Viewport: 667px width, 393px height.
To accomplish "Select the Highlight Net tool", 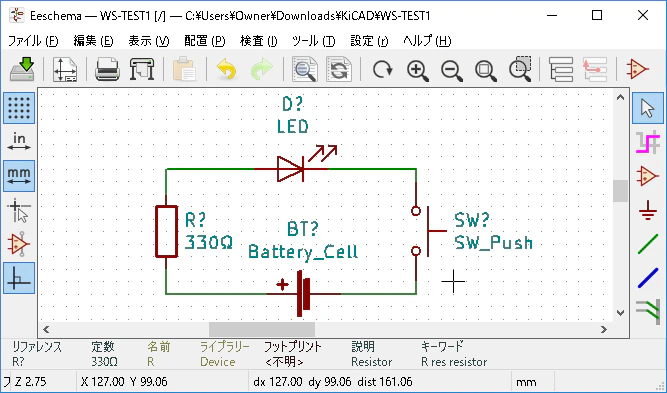I will (647, 142).
